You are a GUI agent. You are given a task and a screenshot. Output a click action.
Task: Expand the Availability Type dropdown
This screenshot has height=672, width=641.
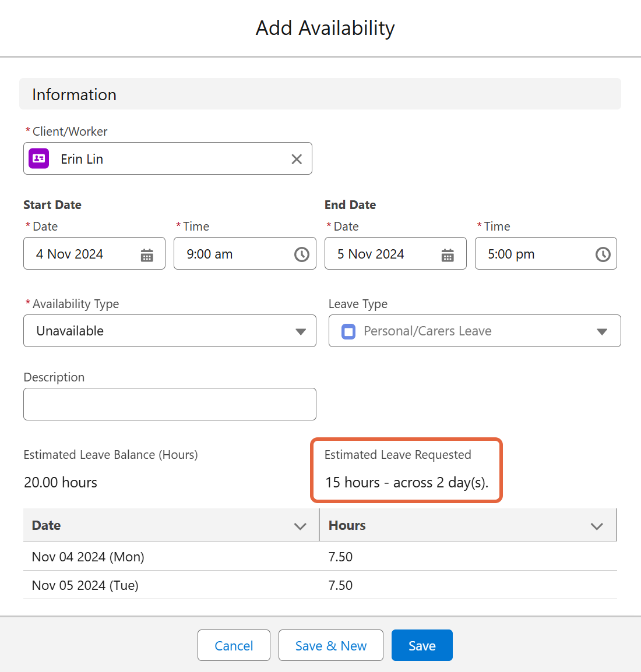300,331
